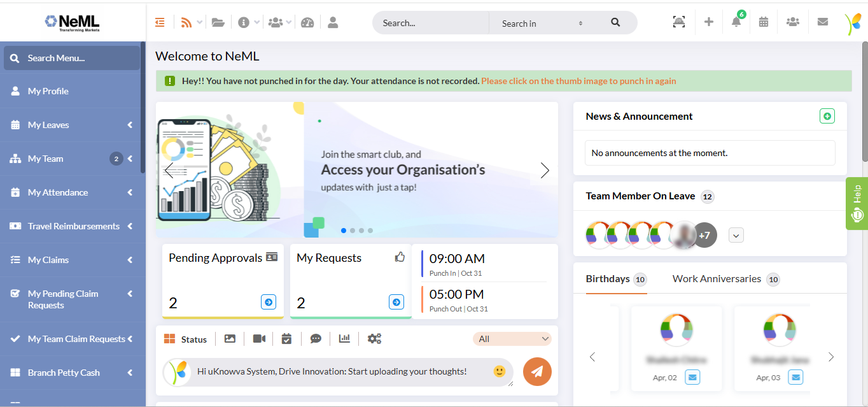This screenshot has width=868, height=407.
Task: Expand Team Member On Leave list
Action: click(736, 236)
